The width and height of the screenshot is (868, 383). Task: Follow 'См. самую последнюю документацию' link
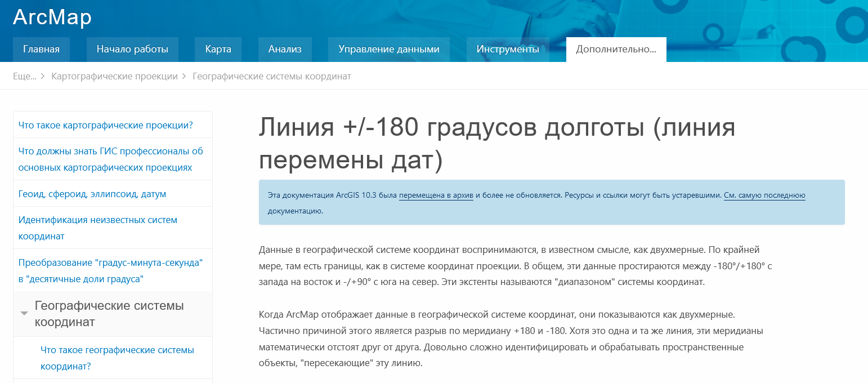click(x=764, y=195)
